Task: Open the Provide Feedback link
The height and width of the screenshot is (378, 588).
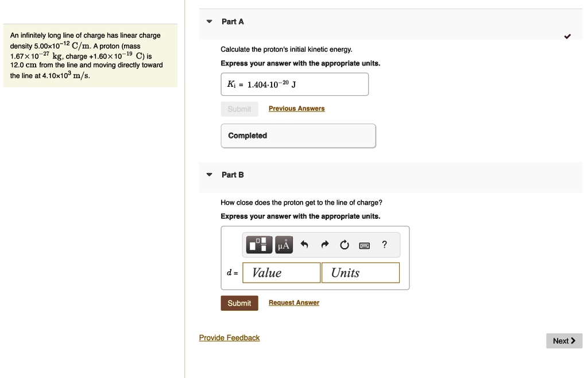Action: (229, 338)
